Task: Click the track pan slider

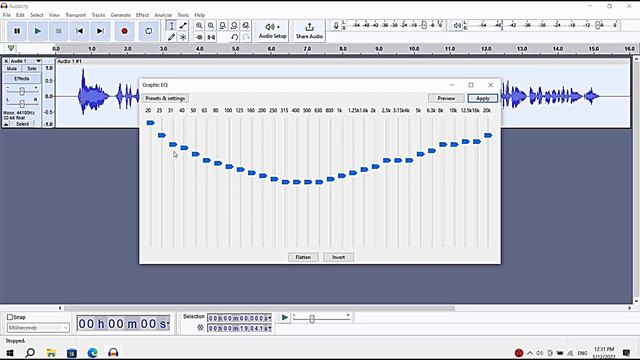Action: [22, 103]
